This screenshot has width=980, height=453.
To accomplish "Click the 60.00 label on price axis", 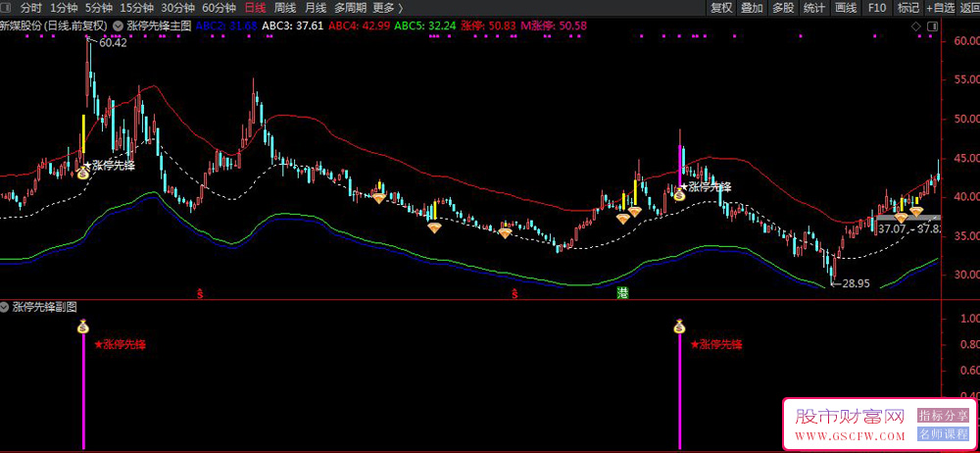I will click(x=966, y=41).
